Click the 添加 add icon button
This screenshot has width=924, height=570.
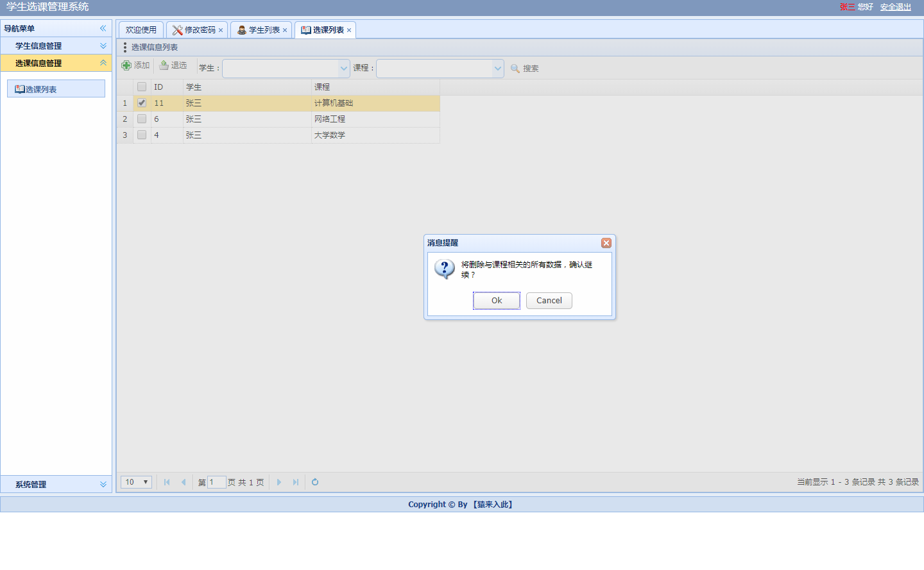coord(135,65)
